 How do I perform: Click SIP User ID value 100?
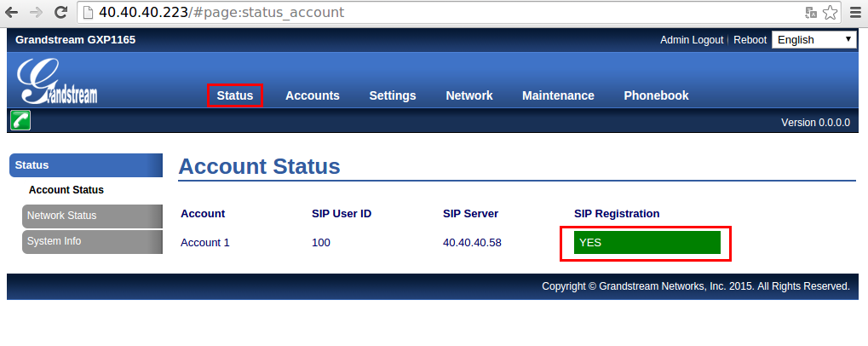coord(321,243)
